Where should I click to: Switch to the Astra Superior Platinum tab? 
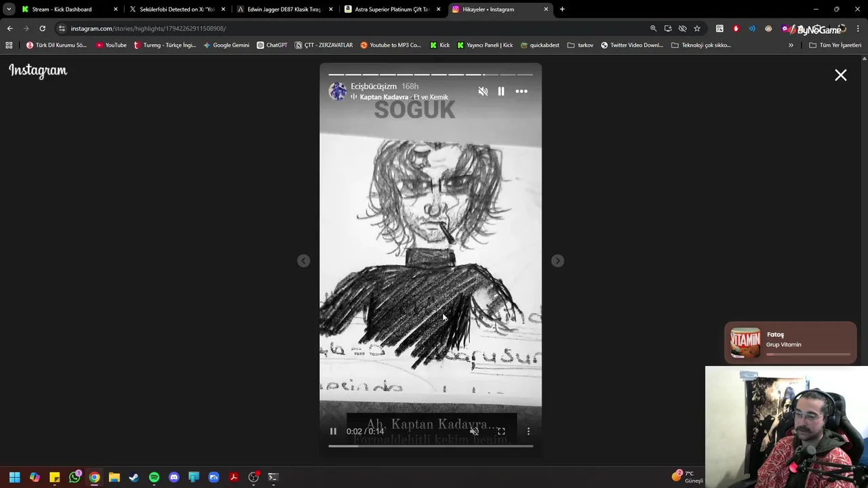point(391,9)
